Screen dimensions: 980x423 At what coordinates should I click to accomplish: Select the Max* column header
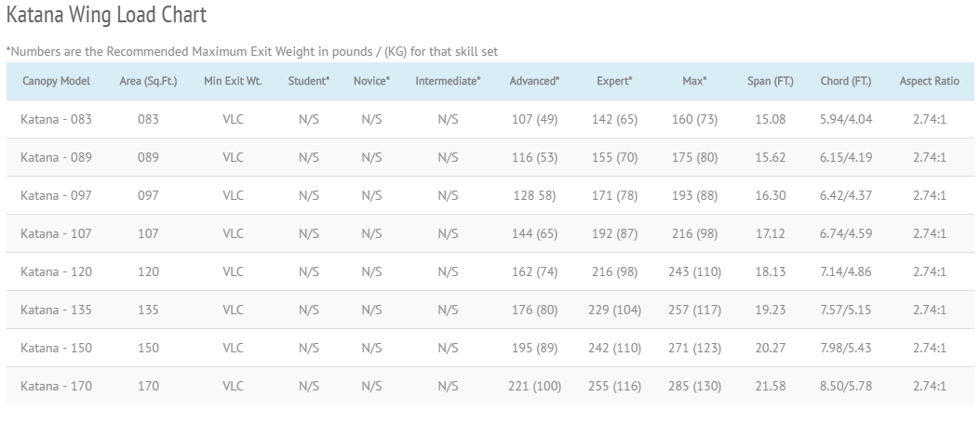click(694, 81)
